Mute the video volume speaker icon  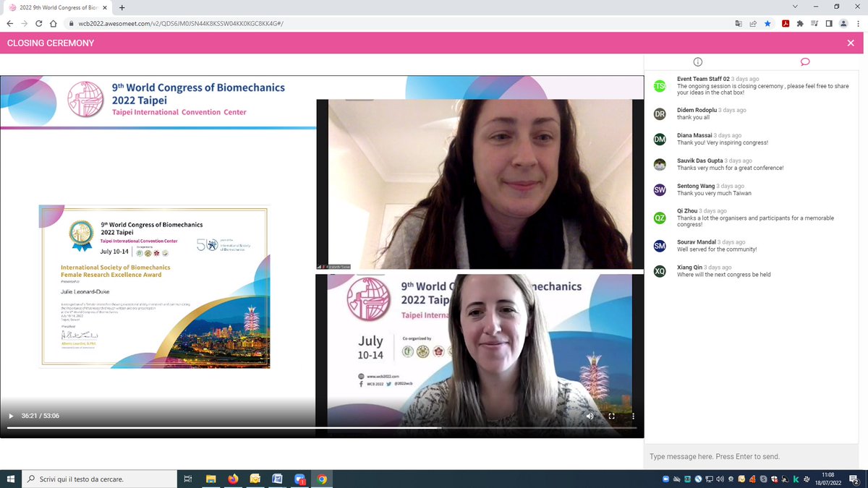590,416
